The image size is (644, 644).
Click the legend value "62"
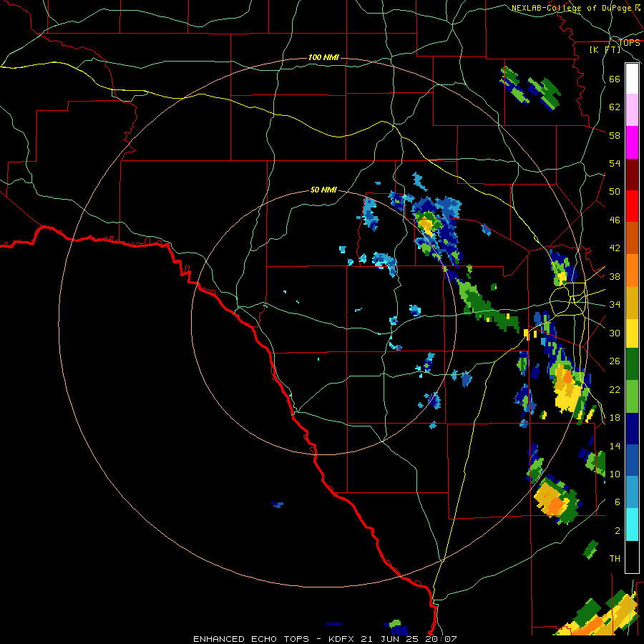pyautogui.click(x=615, y=107)
